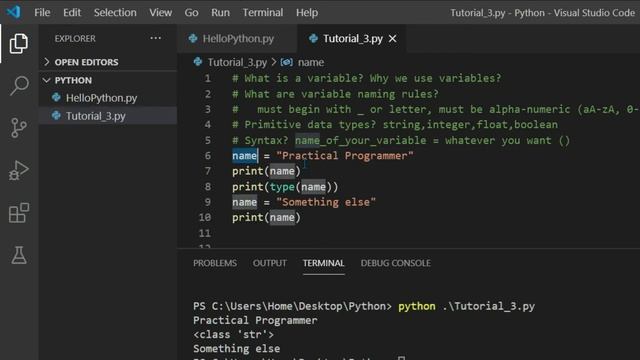Click primitive data types comment line 4
640x360 pixels.
pos(395,124)
